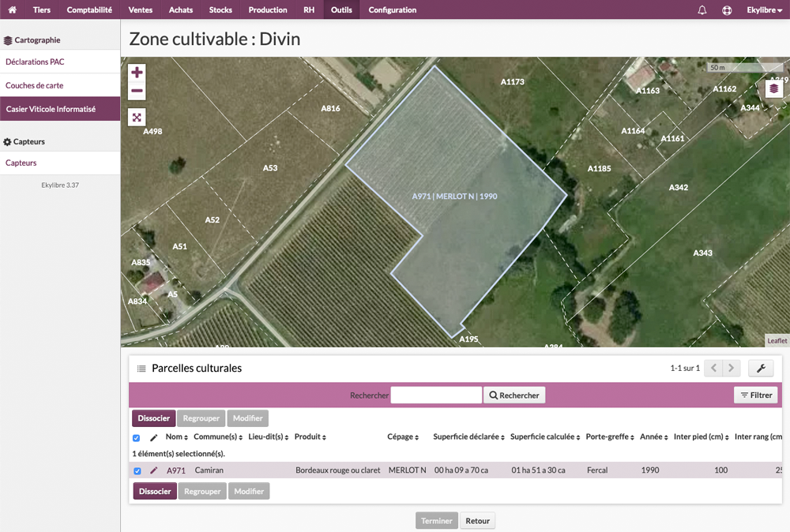
Task: Sort by Porte-greffe column
Action: point(610,436)
